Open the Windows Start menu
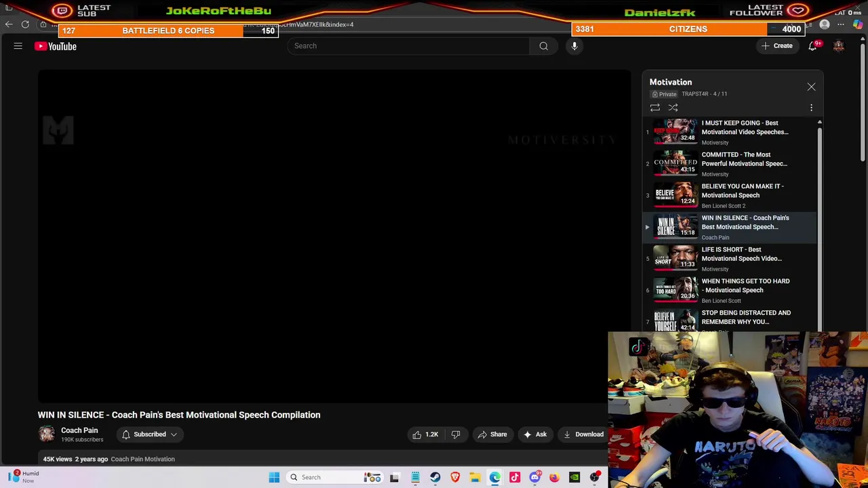The height and width of the screenshot is (488, 868). [x=274, y=477]
